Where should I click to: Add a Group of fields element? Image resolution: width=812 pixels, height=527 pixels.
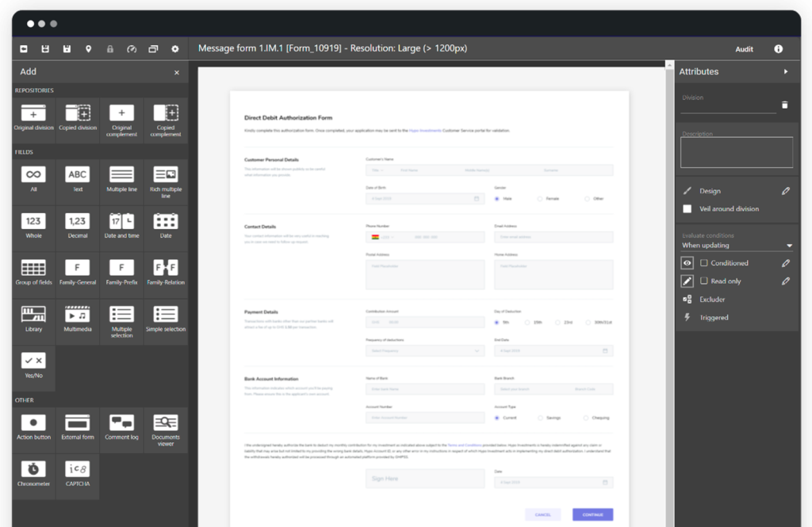pos(33,272)
